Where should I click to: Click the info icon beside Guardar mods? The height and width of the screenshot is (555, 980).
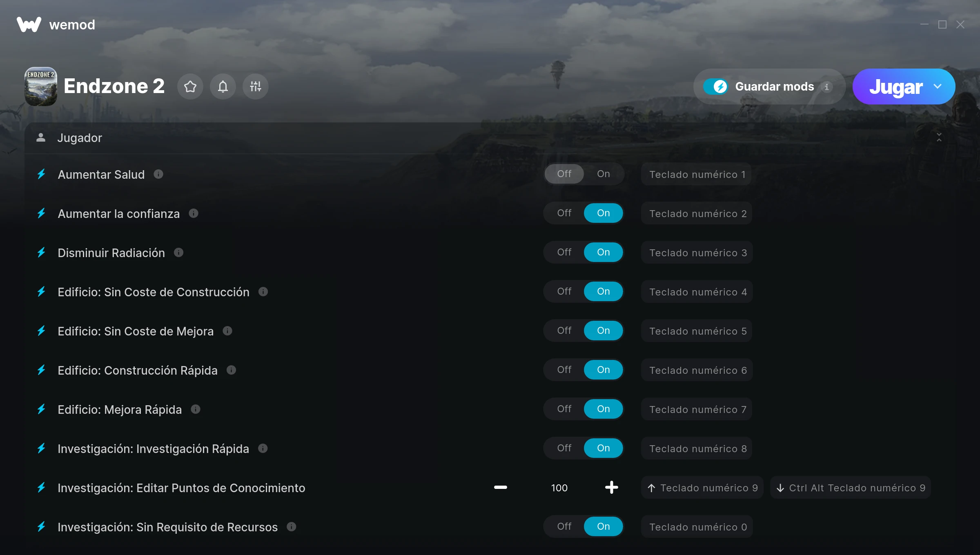[x=827, y=87]
